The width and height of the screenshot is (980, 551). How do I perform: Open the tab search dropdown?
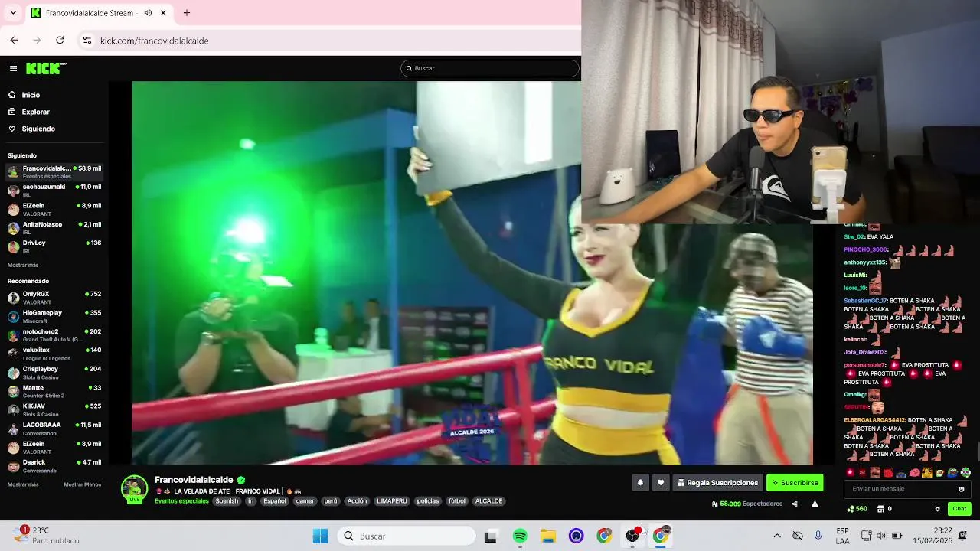(x=13, y=13)
